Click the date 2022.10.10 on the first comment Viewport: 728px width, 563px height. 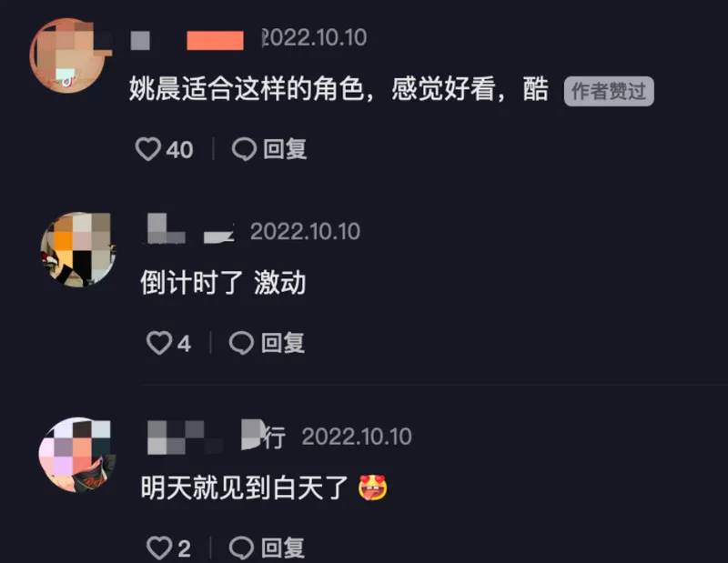(314, 37)
